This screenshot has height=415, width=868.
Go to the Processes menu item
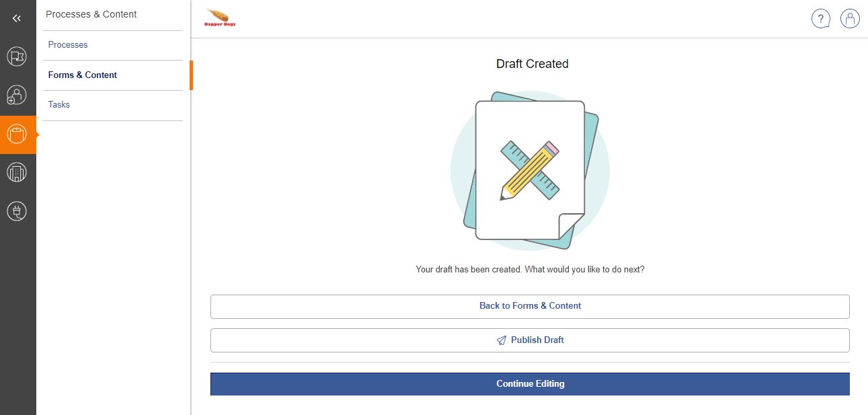click(x=68, y=45)
